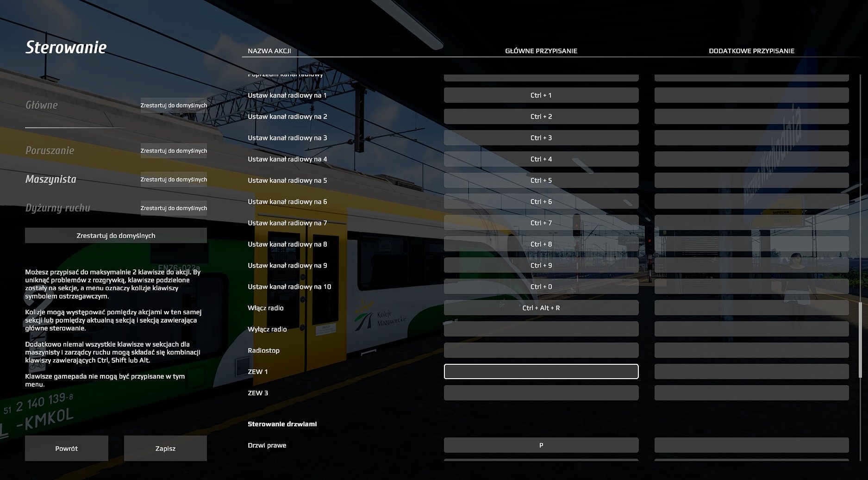Set additional binding for Włącz radio
868x480 pixels.
tap(752, 308)
